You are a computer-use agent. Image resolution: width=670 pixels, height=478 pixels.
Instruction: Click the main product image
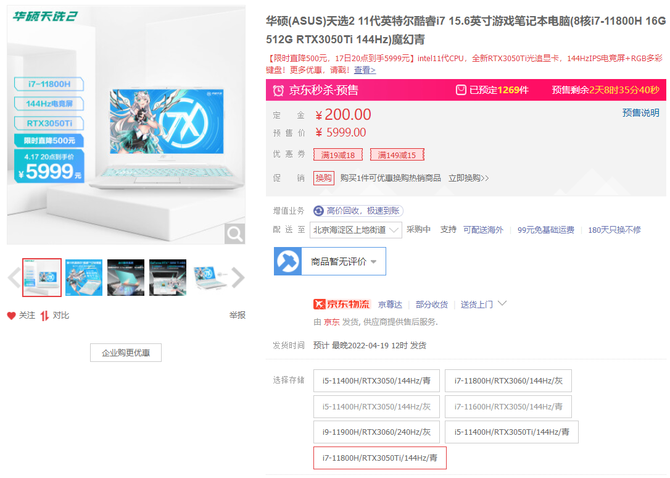pos(126,125)
